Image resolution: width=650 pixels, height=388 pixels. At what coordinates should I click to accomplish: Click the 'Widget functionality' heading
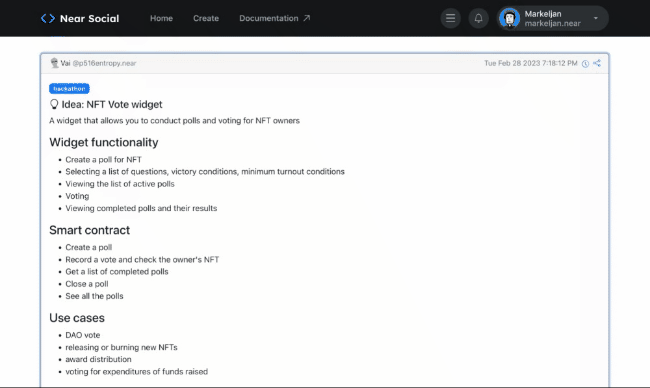point(104,143)
